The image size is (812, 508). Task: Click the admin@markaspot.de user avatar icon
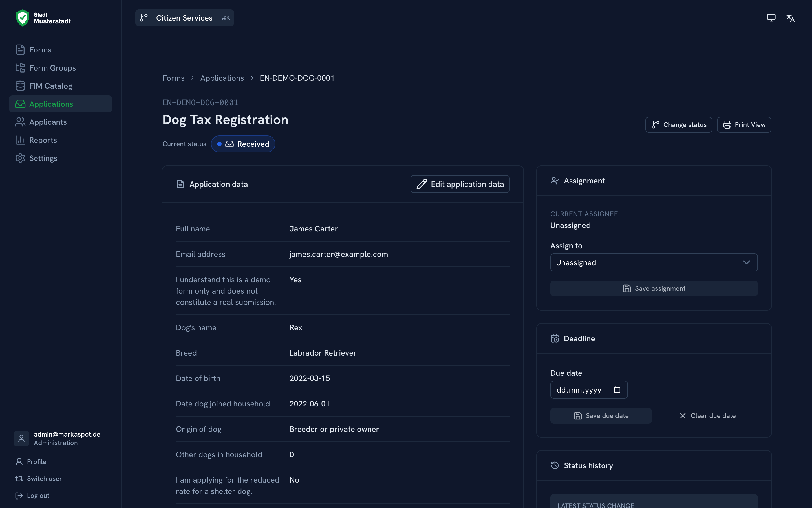[x=21, y=439]
